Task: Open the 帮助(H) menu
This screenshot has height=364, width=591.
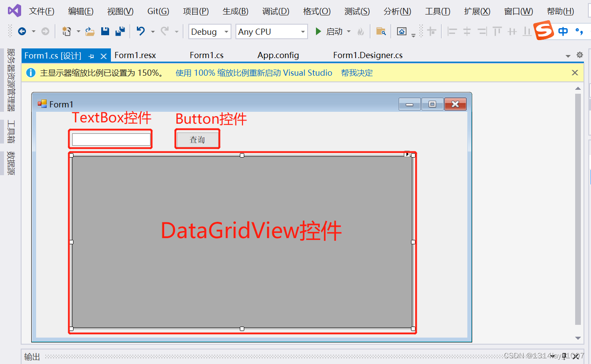Action: [x=560, y=11]
